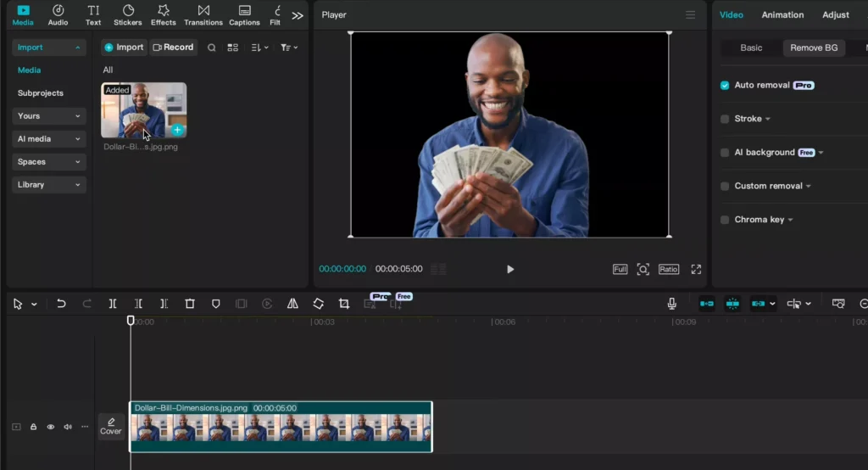
Task: Expand the AI media section
Action: [x=48, y=138]
